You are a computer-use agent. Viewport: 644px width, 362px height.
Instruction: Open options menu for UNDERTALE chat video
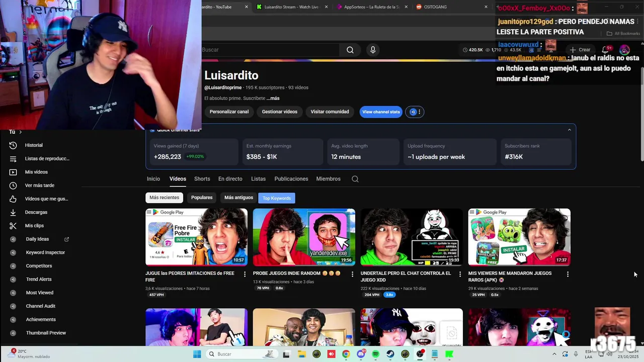pos(460,274)
